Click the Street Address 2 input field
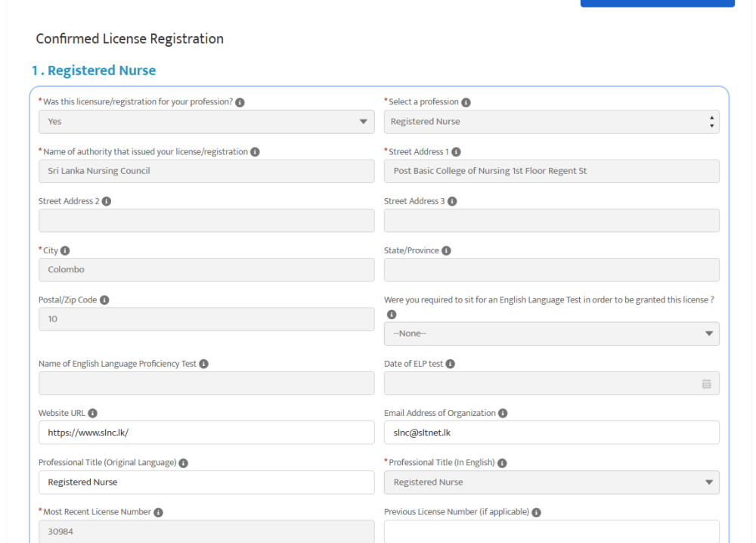The height and width of the screenshot is (543, 756). point(206,221)
